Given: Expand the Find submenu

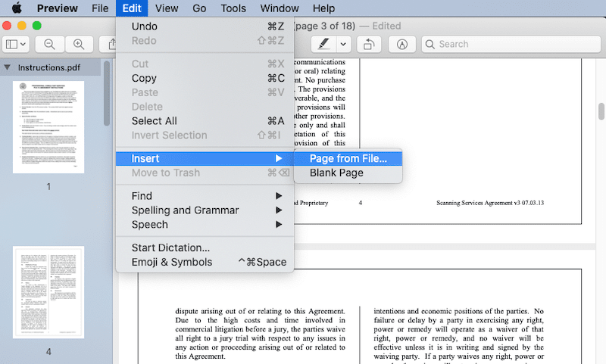Looking at the screenshot, I should click(205, 196).
